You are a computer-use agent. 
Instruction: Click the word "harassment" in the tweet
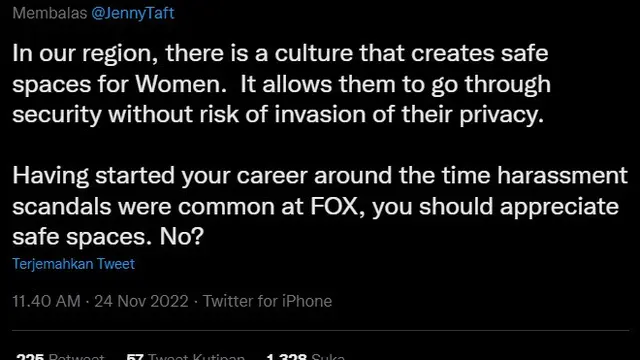(562, 176)
